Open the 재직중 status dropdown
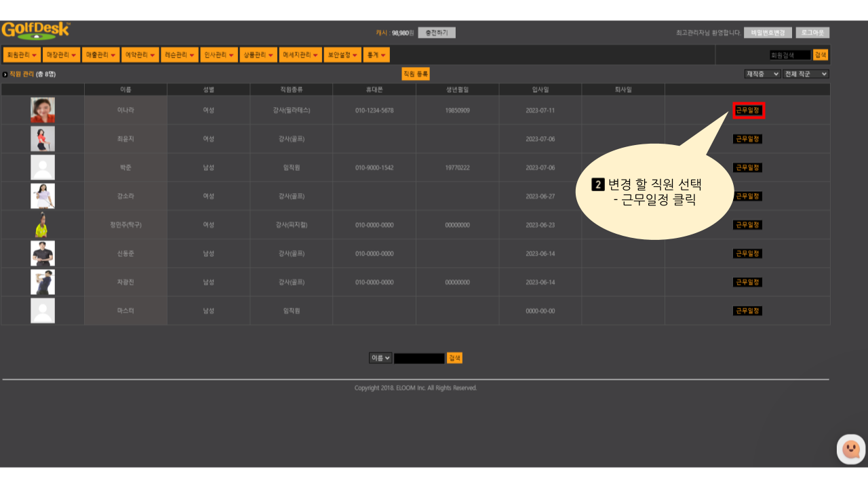This screenshot has height=488, width=868. click(x=762, y=74)
